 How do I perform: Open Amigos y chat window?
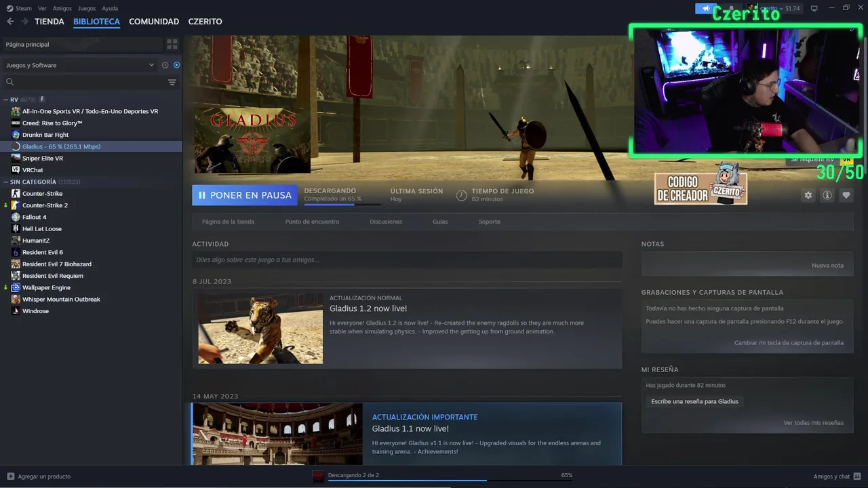click(x=837, y=476)
